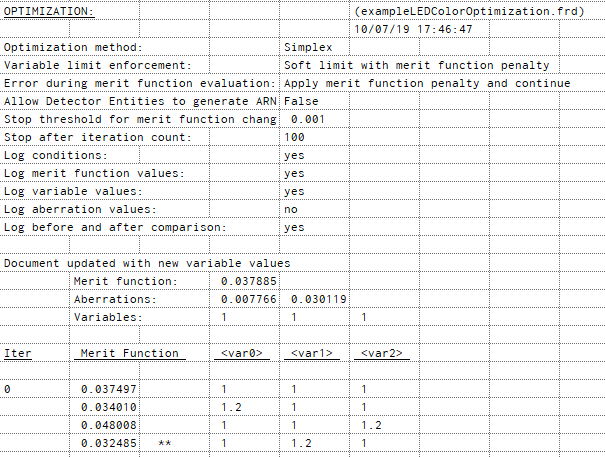Click the iteration count value 100
The height and width of the screenshot is (457, 605).
coord(295,137)
